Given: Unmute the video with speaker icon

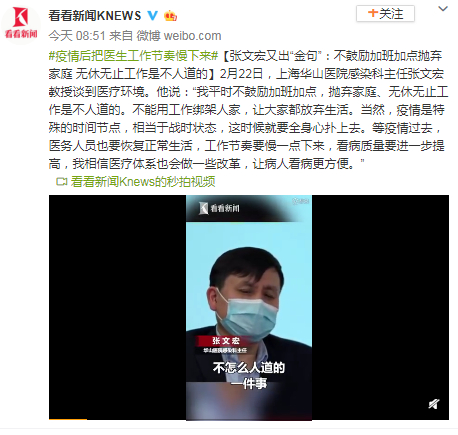Looking at the screenshot, I should click(434, 404).
